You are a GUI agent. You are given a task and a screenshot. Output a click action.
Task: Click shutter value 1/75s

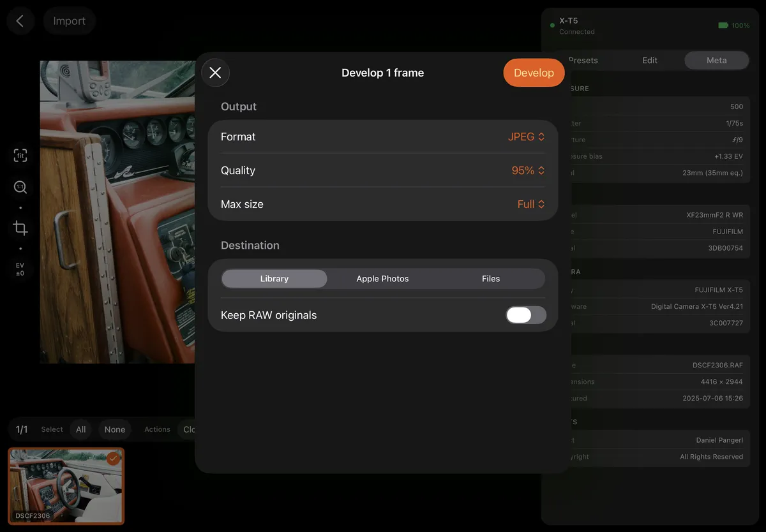(735, 123)
